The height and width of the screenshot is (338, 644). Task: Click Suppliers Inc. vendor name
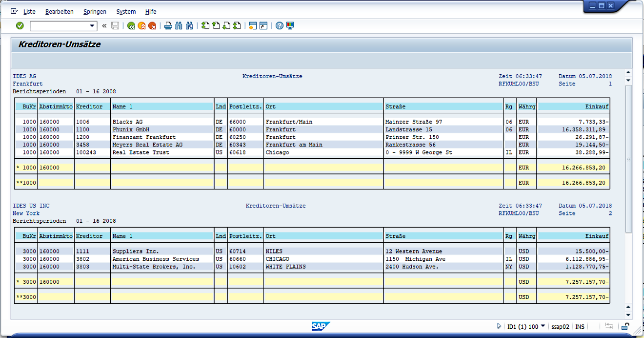(x=136, y=251)
